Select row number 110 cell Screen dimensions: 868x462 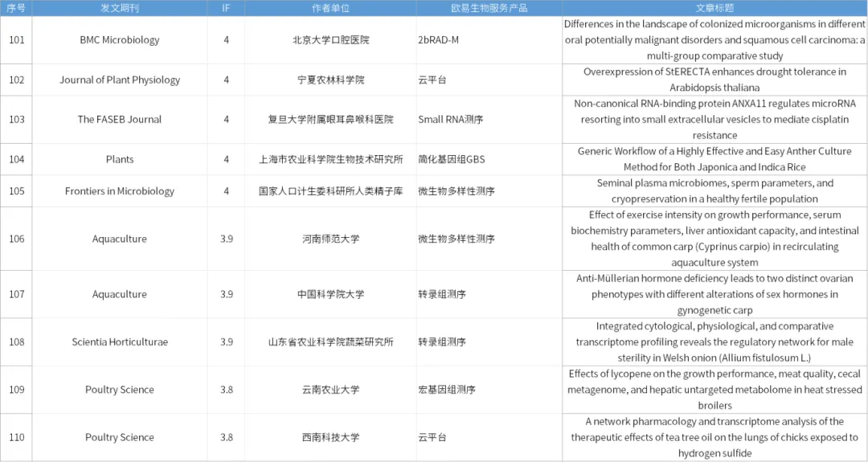point(16,437)
